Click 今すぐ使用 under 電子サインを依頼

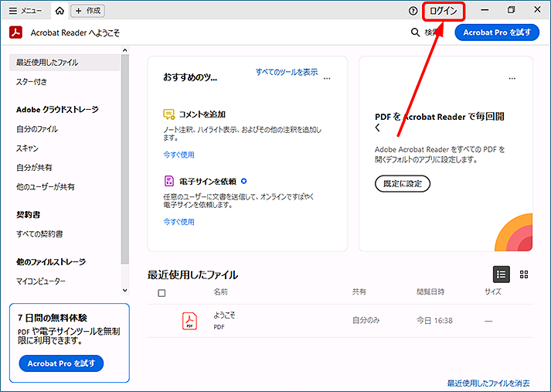(179, 222)
